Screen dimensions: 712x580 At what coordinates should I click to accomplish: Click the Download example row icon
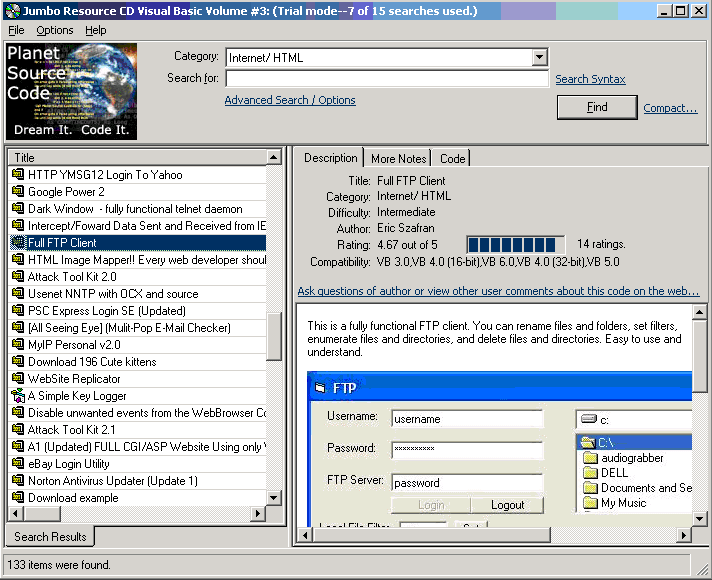click(18, 497)
